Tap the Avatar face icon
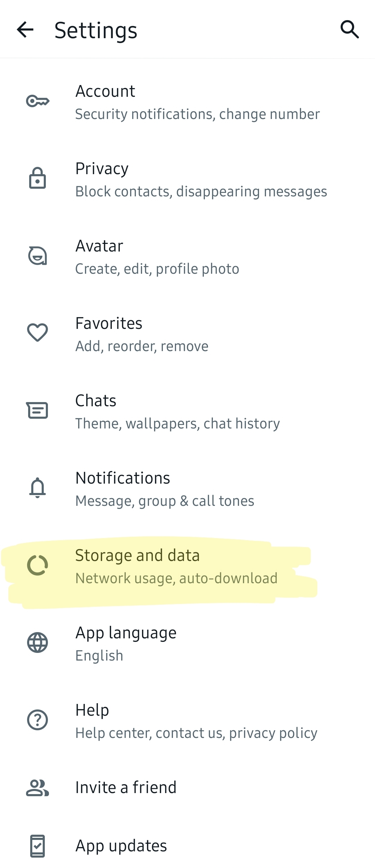375x868 pixels. tap(37, 256)
